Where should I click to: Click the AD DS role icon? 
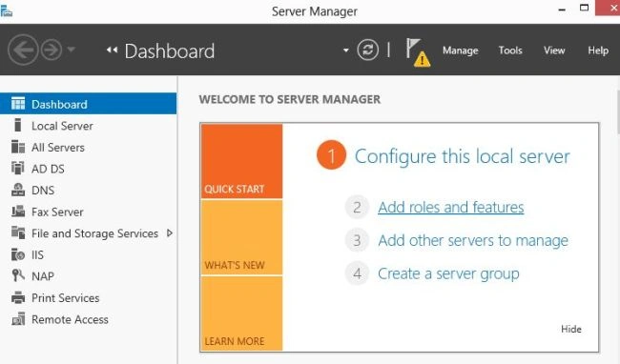tap(18, 168)
